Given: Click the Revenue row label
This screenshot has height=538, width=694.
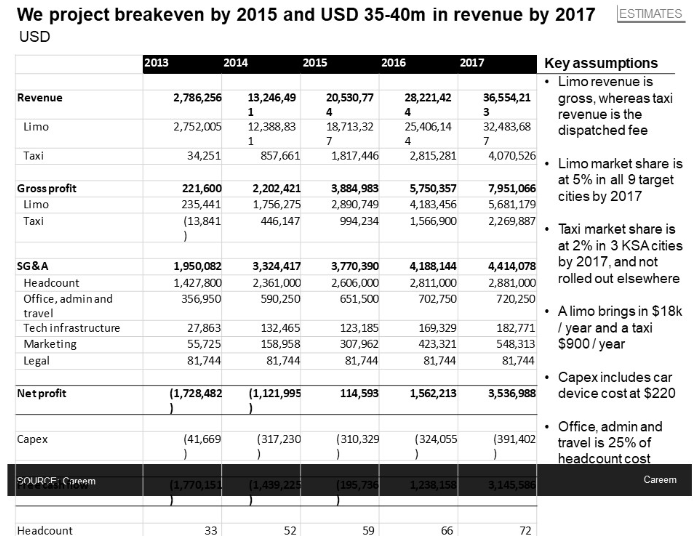Looking at the screenshot, I should pos(40,98).
